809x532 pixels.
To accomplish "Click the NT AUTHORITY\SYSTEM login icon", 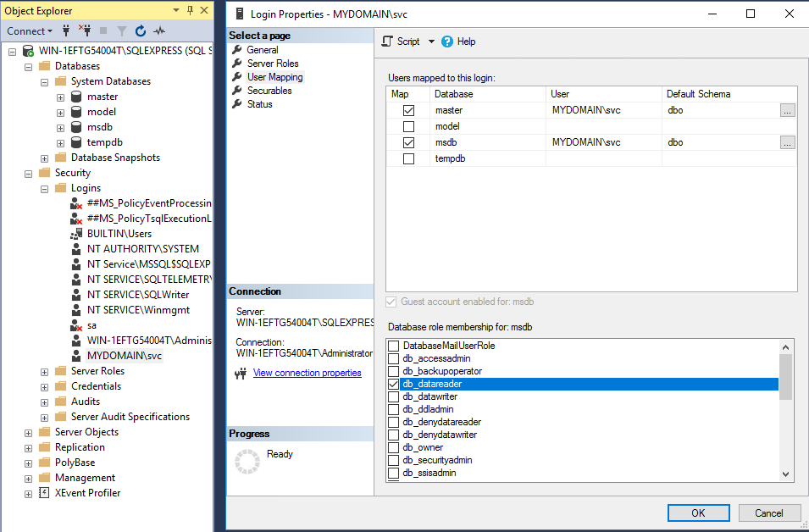I will (x=76, y=249).
